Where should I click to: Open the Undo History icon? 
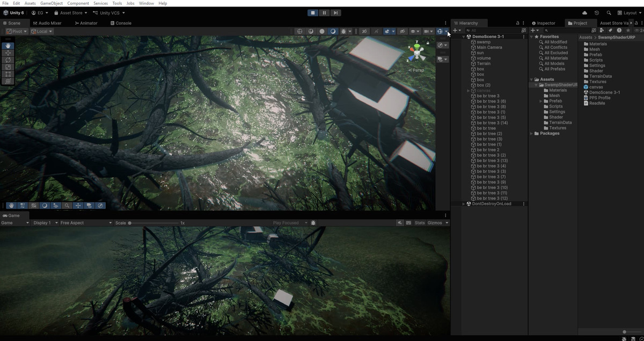tap(597, 13)
